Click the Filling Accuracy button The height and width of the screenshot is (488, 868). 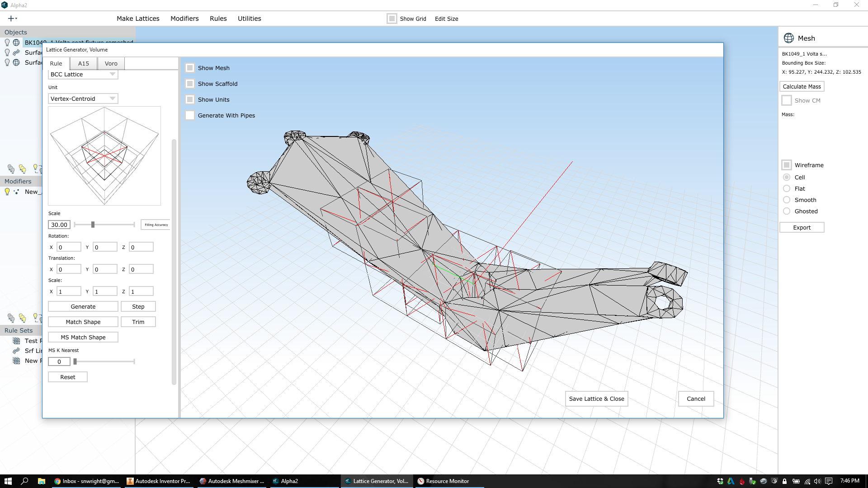click(x=156, y=225)
